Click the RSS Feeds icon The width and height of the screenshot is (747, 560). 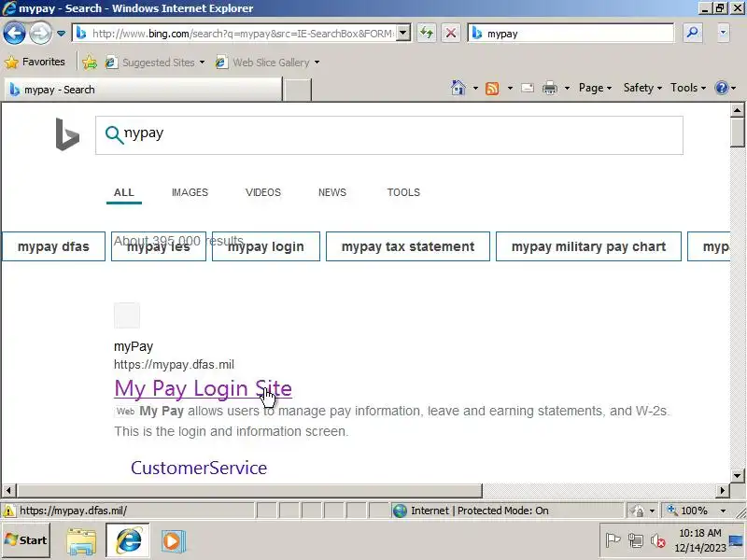[492, 88]
